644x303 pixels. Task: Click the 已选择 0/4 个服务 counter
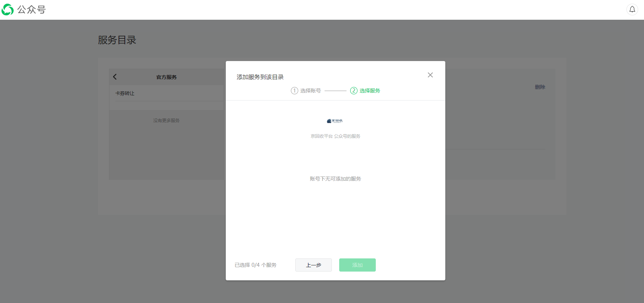(255, 265)
